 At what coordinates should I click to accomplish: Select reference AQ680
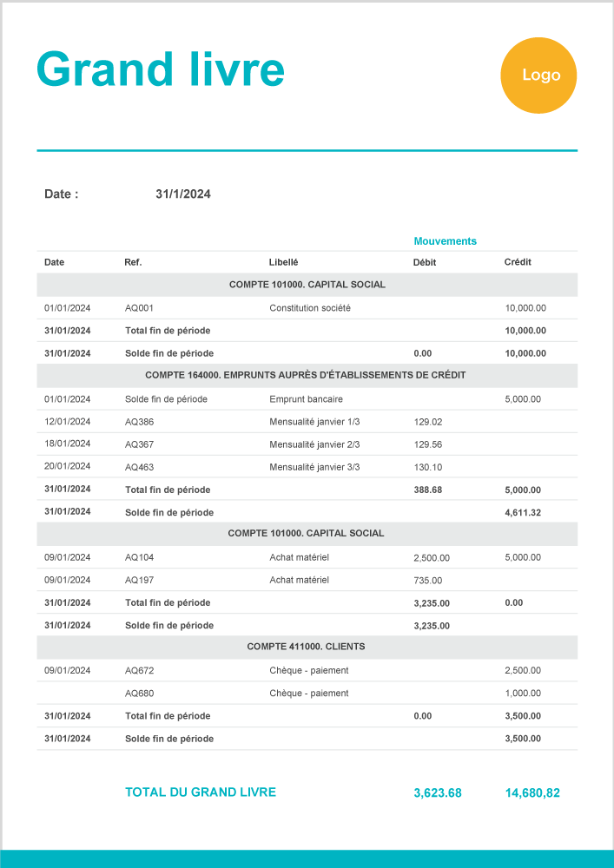(x=139, y=694)
